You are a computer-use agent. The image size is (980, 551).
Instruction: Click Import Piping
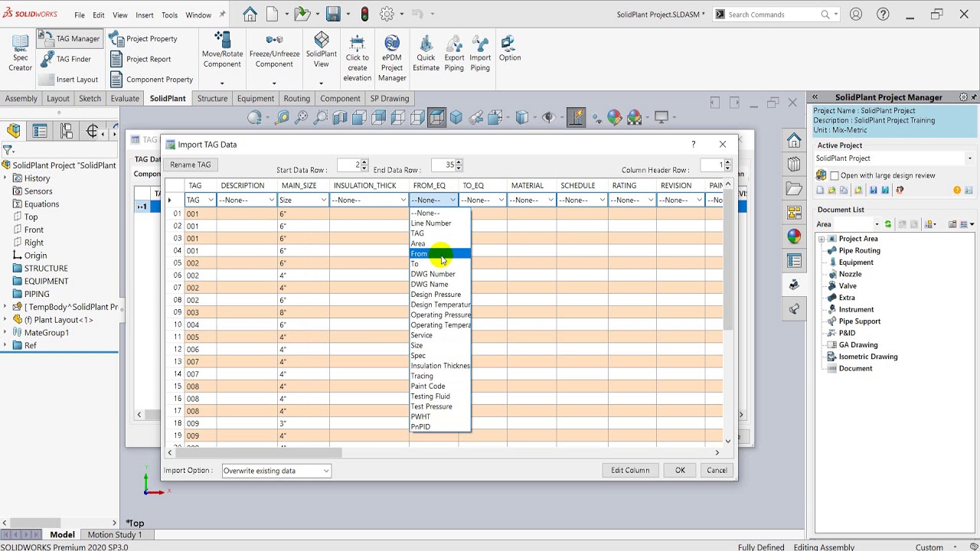(x=480, y=54)
